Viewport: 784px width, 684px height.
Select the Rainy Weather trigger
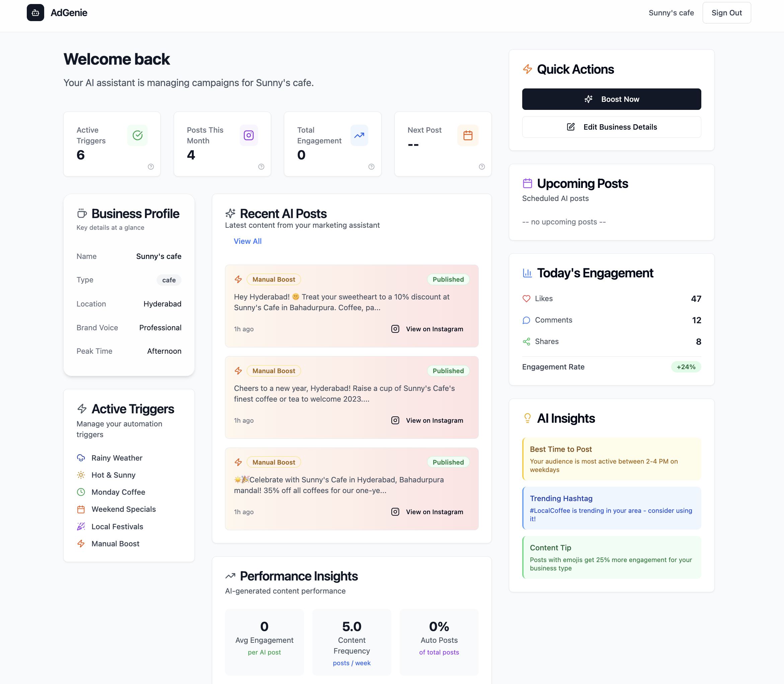tap(116, 458)
